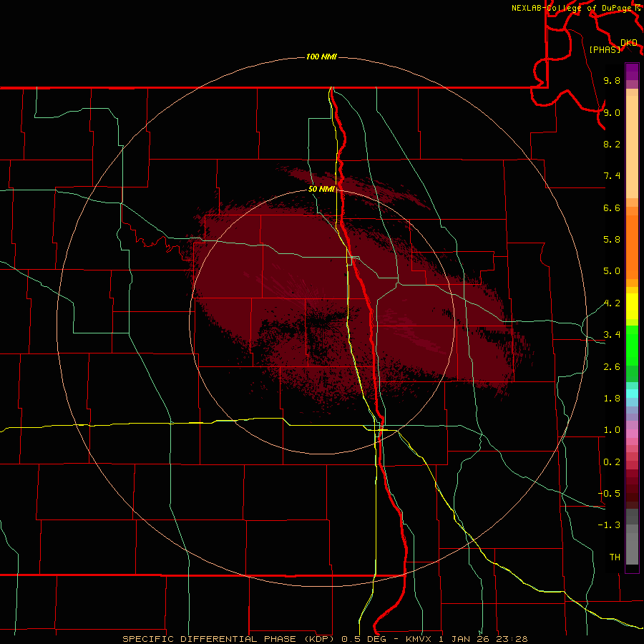
Task: Click the 9.8 legend value
Action: coord(612,80)
